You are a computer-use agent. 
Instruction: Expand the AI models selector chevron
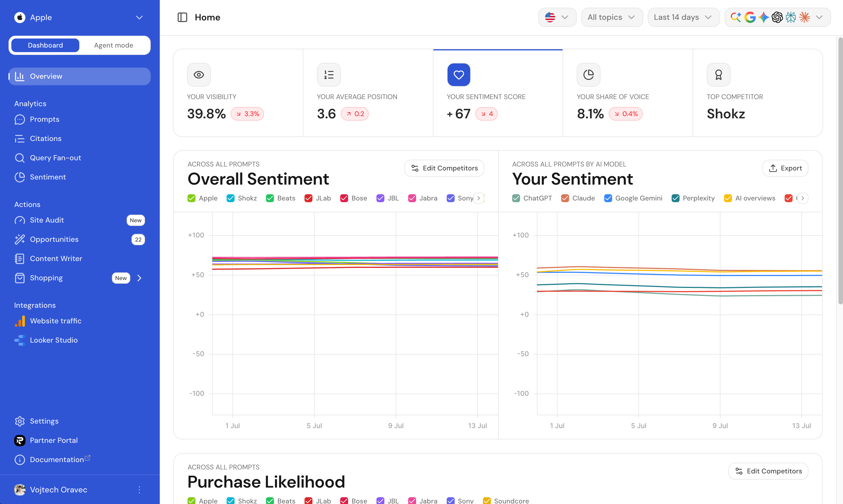pyautogui.click(x=819, y=17)
